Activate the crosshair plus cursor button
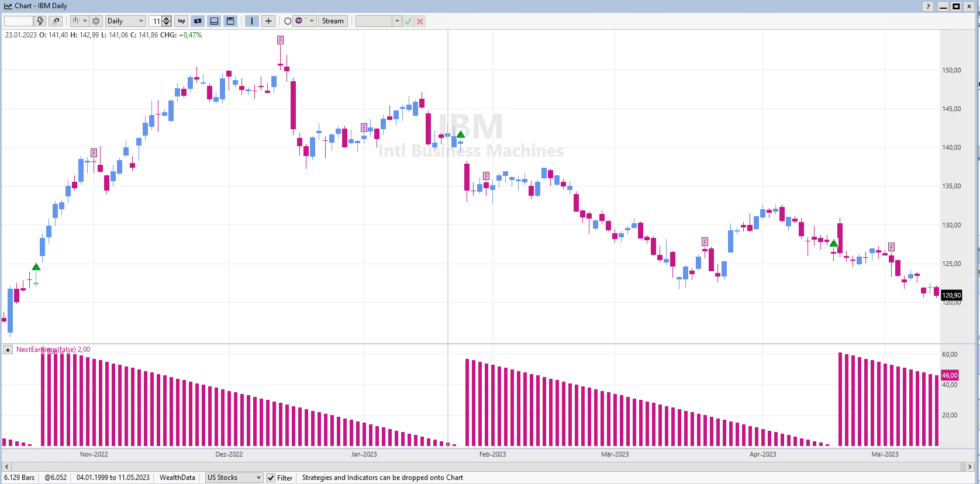Viewport: 980px width, 484px height. tap(268, 21)
